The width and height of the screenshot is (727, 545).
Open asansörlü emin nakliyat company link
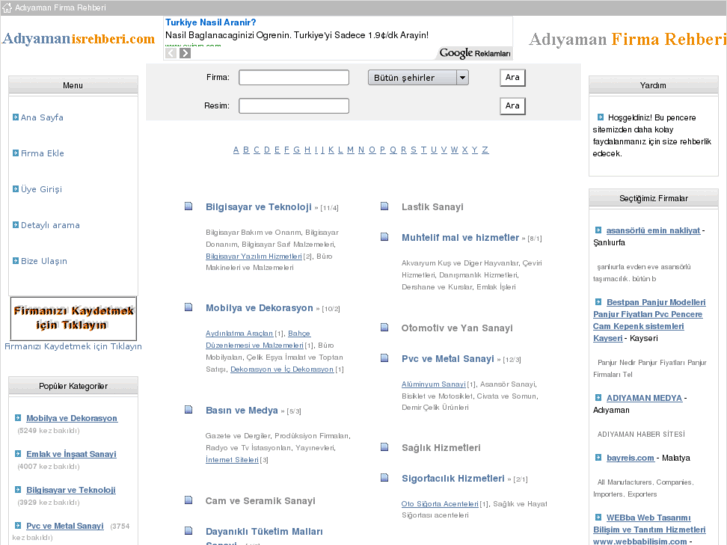[x=653, y=230]
